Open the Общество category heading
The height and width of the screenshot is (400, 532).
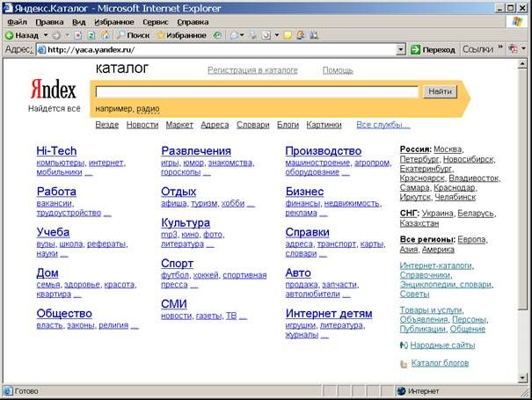coord(64,314)
